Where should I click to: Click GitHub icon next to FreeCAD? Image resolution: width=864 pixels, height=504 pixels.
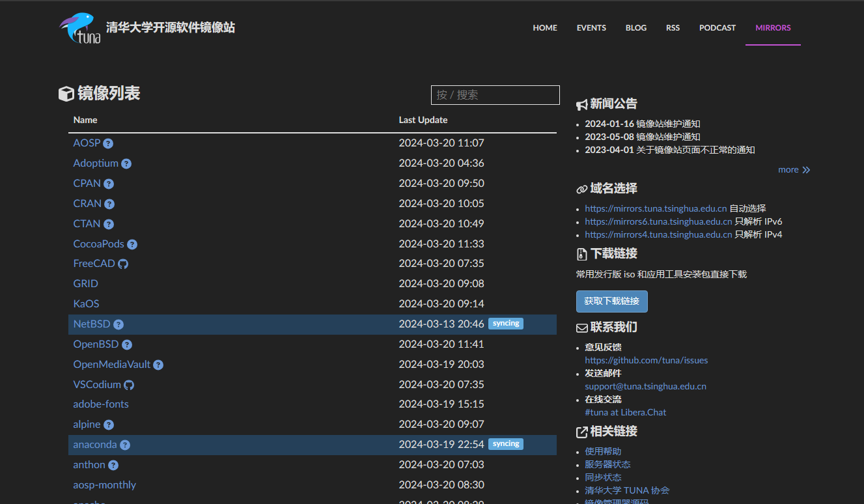coord(123,264)
